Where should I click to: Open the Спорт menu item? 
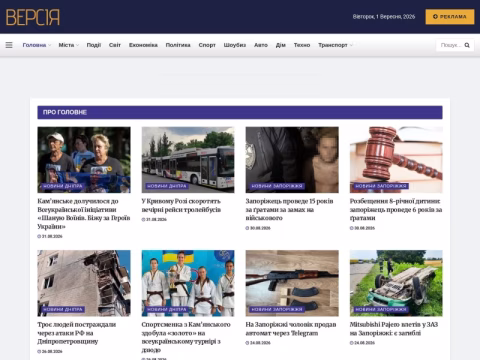(207, 45)
